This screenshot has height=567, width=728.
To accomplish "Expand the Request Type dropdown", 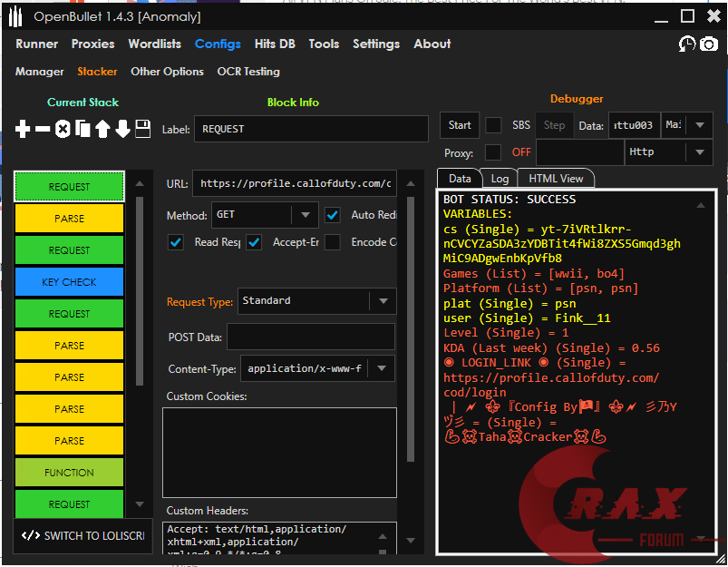I will click(x=316, y=301).
